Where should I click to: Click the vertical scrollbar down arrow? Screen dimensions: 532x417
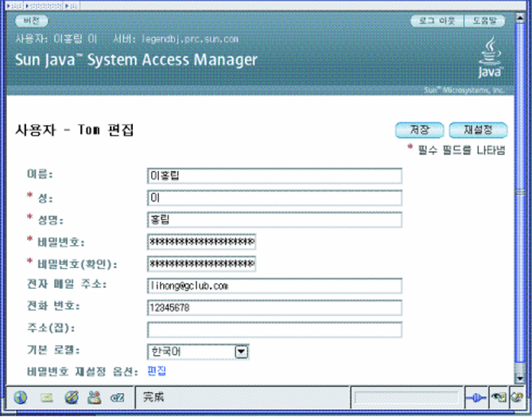tap(520, 378)
